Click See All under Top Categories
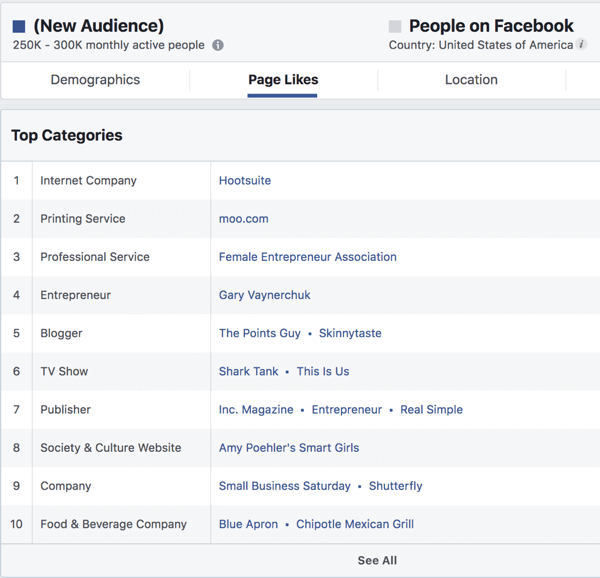The image size is (600, 578). click(377, 560)
